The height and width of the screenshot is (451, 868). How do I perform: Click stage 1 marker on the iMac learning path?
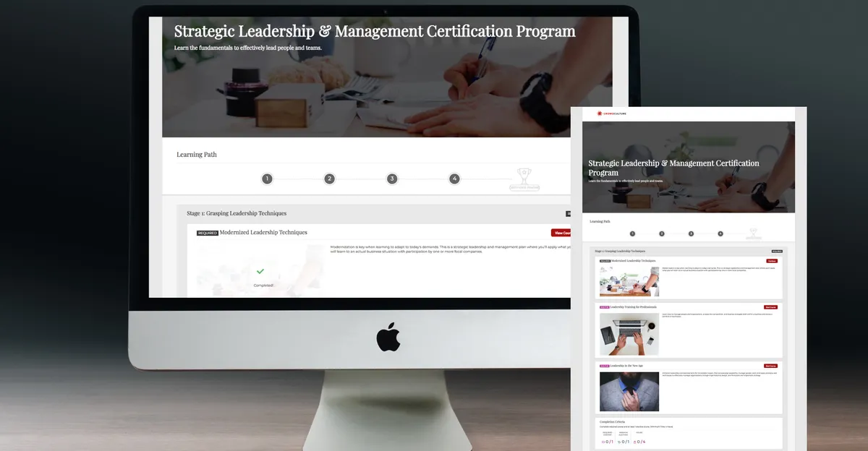click(267, 179)
